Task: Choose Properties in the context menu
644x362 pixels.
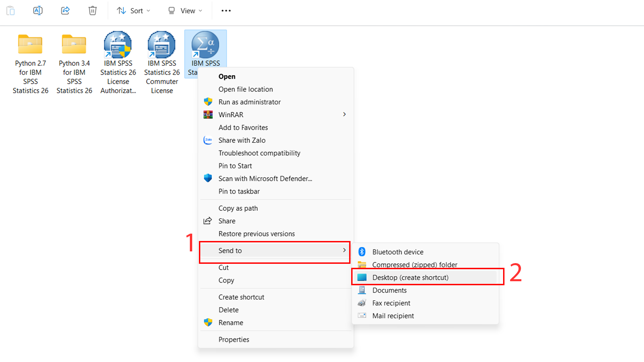Action: [275, 340]
